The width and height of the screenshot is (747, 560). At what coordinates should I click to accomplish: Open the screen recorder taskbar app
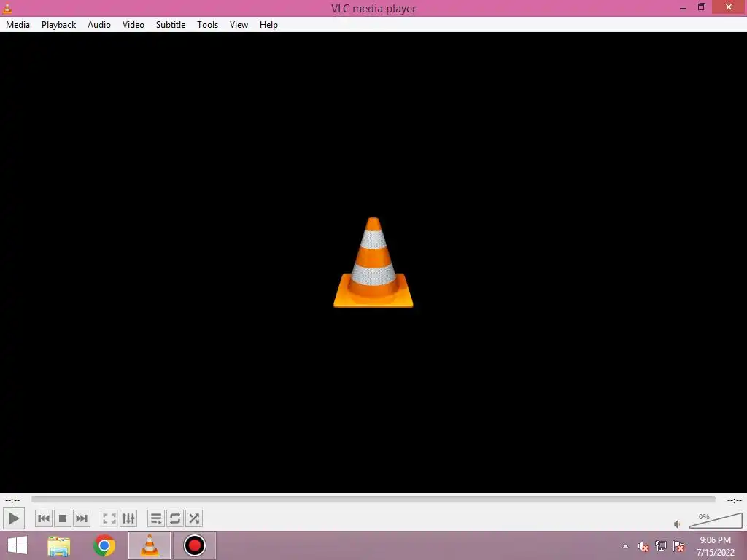pyautogui.click(x=194, y=545)
